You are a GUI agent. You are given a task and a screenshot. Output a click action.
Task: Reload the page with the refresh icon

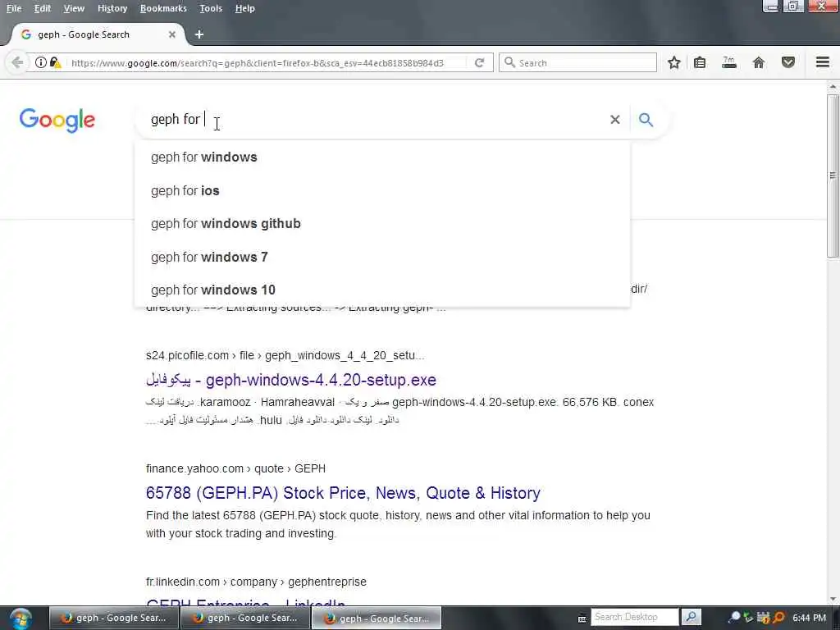(479, 62)
